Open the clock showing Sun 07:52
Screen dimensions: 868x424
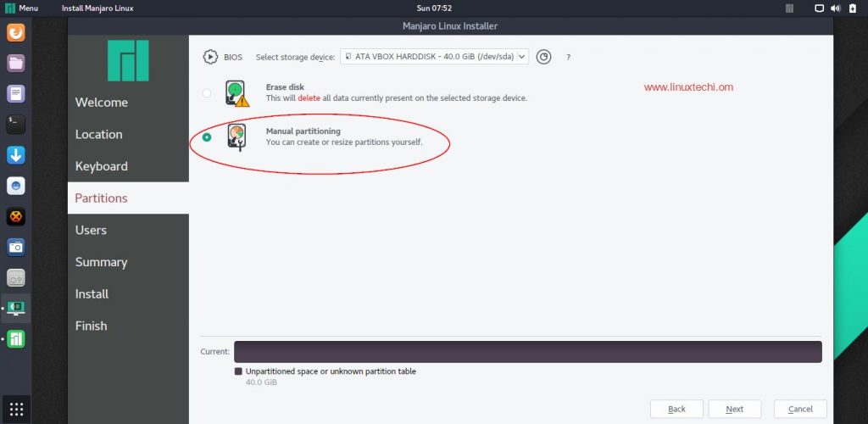(434, 8)
